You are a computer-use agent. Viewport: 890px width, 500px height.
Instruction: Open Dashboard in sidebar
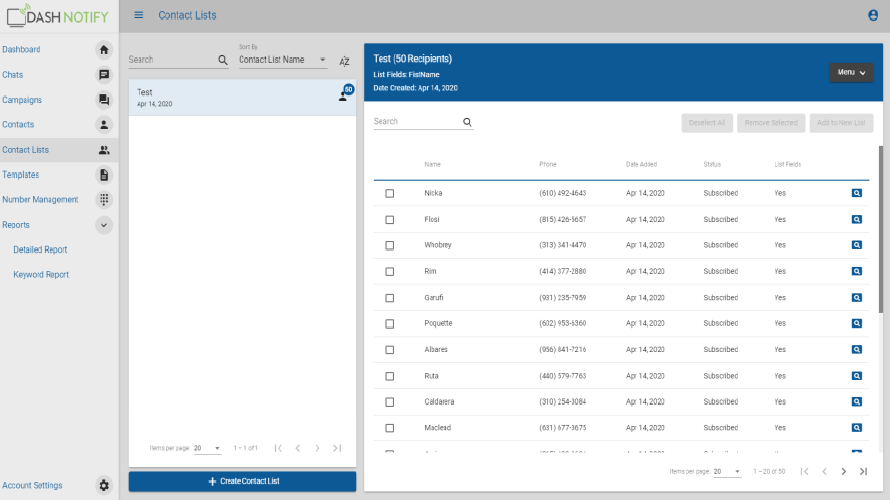pos(21,49)
